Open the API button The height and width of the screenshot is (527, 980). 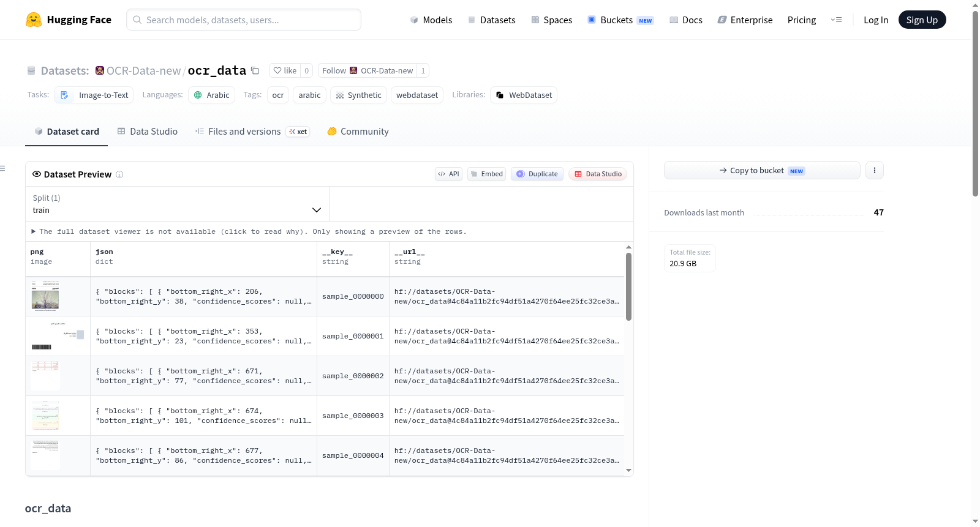click(448, 174)
